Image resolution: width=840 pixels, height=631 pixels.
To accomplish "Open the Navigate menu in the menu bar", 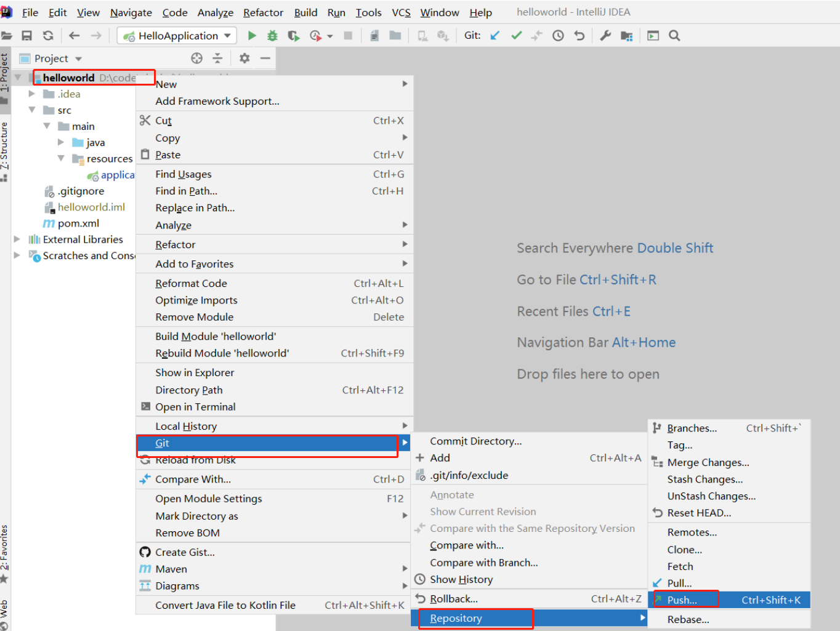I will pyautogui.click(x=131, y=12).
